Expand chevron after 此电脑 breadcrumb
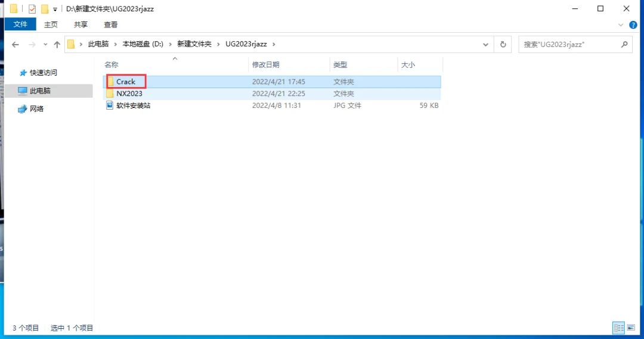Image resolution: width=644 pixels, height=339 pixels. pos(116,44)
